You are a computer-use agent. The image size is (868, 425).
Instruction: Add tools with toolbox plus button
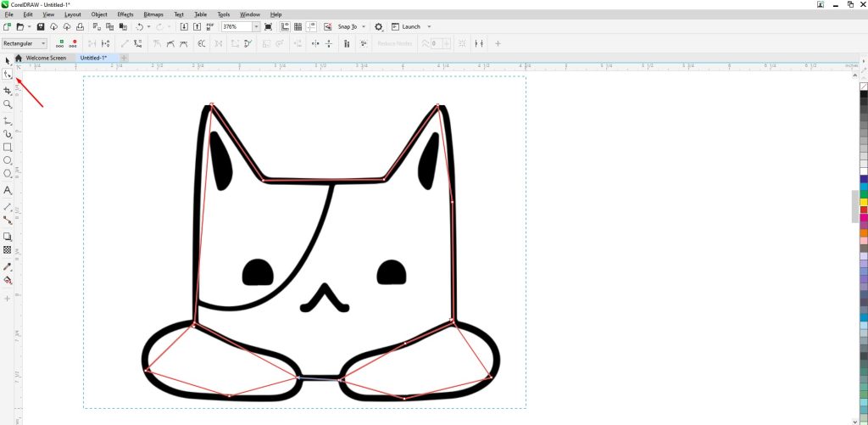7,298
